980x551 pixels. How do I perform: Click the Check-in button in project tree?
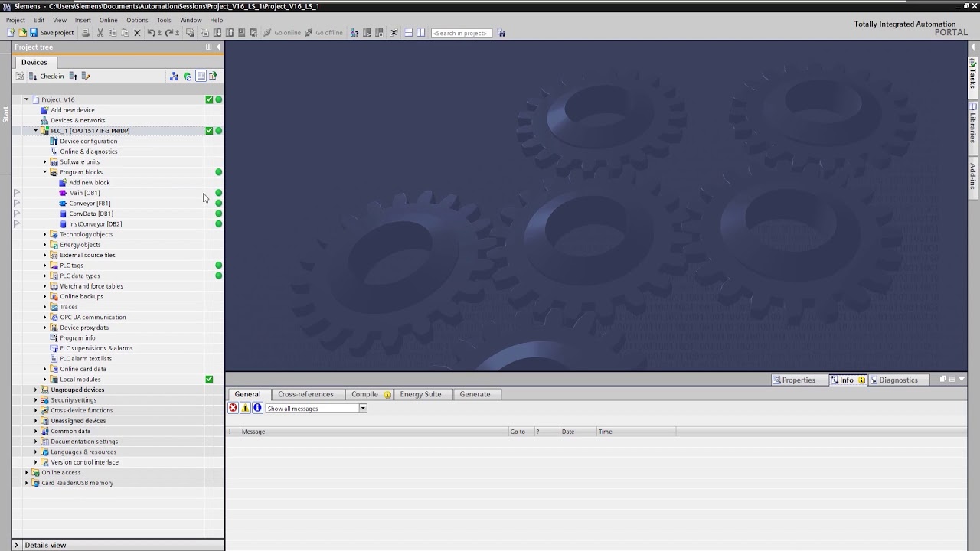click(46, 76)
